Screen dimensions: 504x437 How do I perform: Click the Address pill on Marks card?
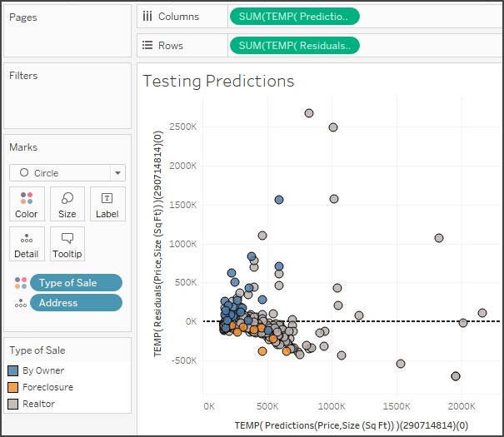[x=76, y=303]
